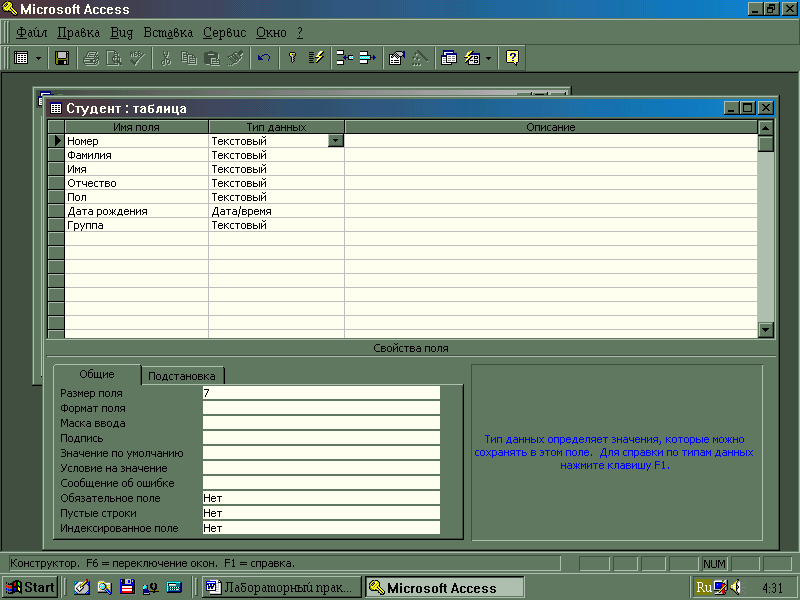Open the Файл menu
Viewport: 800px width, 600px height.
[31, 33]
